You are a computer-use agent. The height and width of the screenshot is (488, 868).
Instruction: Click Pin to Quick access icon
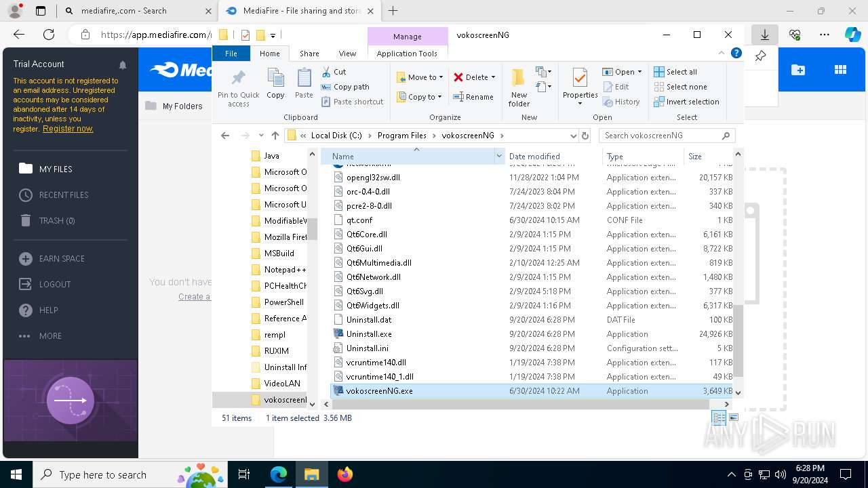[x=238, y=77]
